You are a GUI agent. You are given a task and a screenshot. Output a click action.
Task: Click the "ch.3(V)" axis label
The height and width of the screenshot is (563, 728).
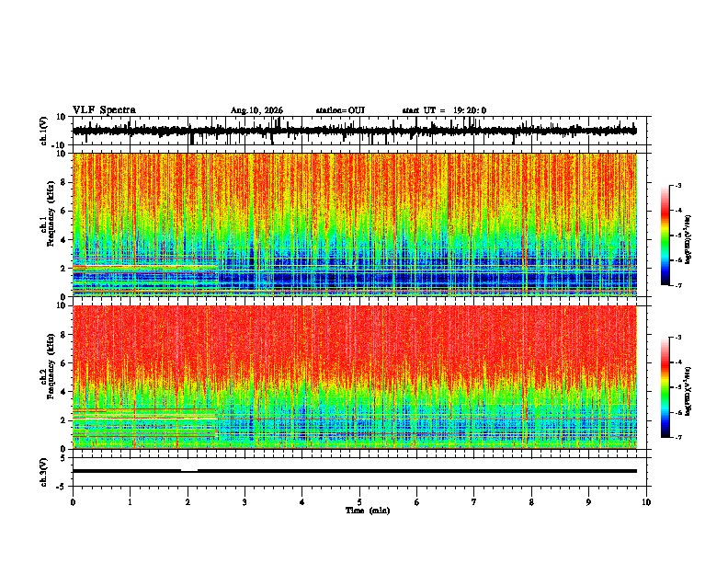click(44, 472)
